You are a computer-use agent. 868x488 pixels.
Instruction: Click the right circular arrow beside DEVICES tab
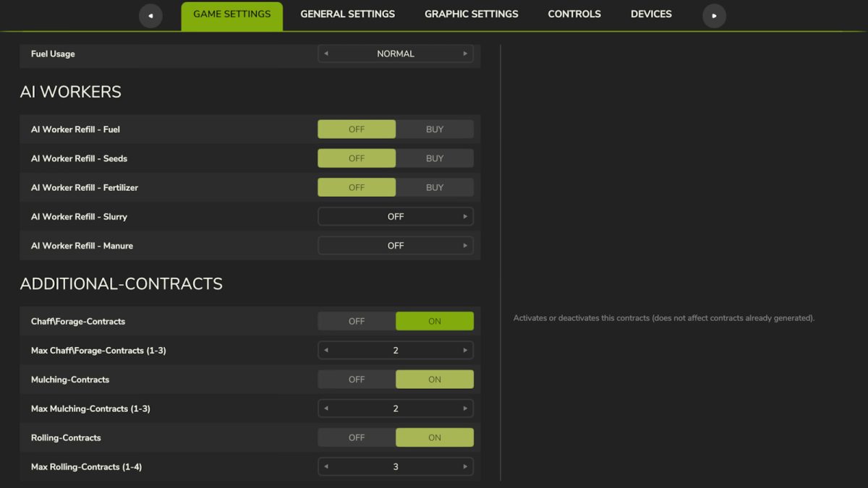click(x=714, y=15)
